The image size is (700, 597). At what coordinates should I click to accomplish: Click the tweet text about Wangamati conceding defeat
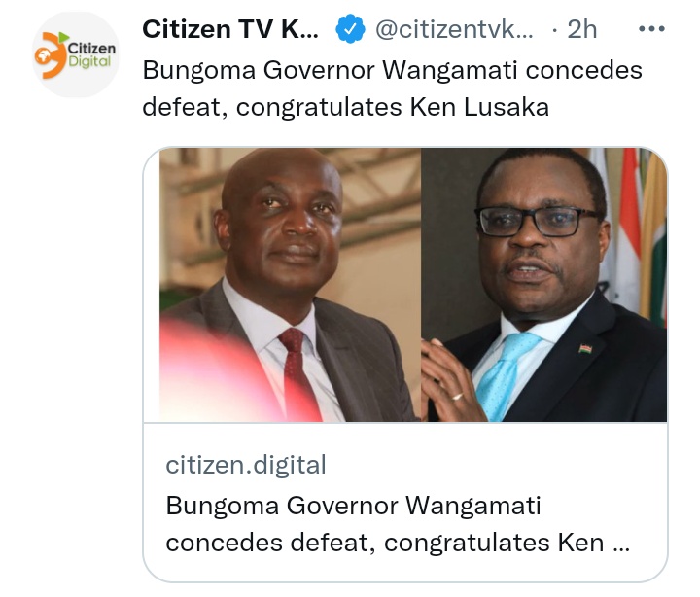(393, 88)
